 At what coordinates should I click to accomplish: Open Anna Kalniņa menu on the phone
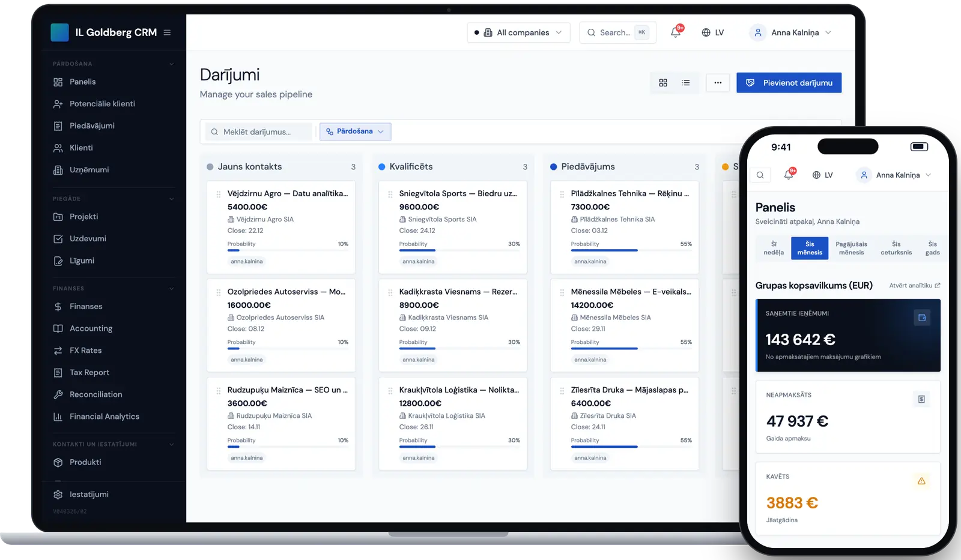[894, 175]
